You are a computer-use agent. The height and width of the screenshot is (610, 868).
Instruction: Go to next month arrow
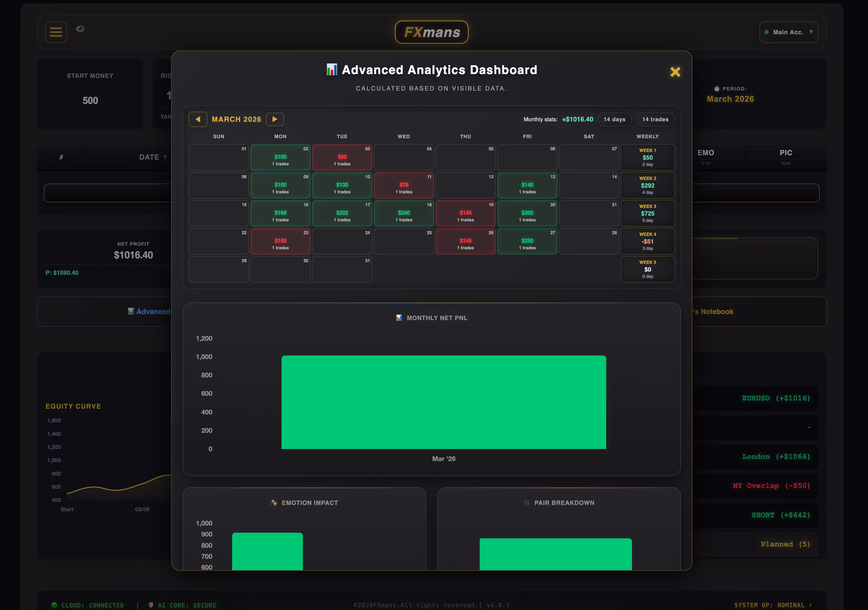pos(275,119)
